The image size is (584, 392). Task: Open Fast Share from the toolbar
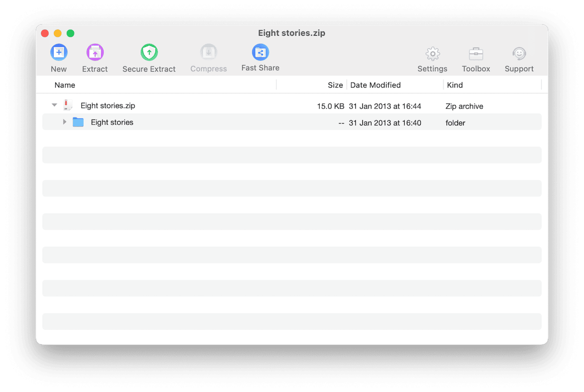[260, 52]
